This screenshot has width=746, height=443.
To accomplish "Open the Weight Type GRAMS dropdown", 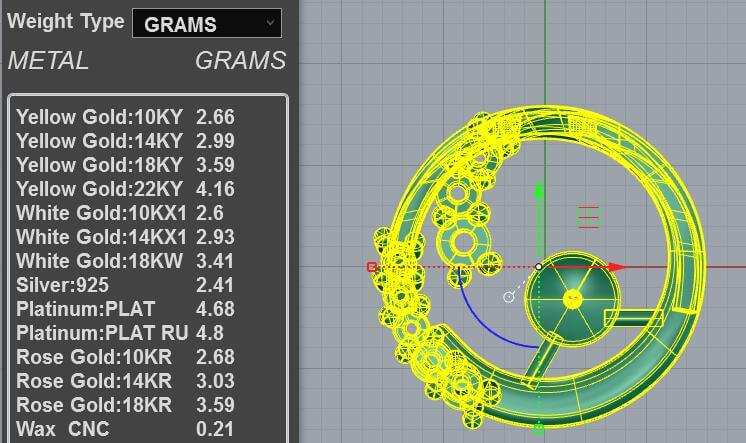I will (206, 23).
